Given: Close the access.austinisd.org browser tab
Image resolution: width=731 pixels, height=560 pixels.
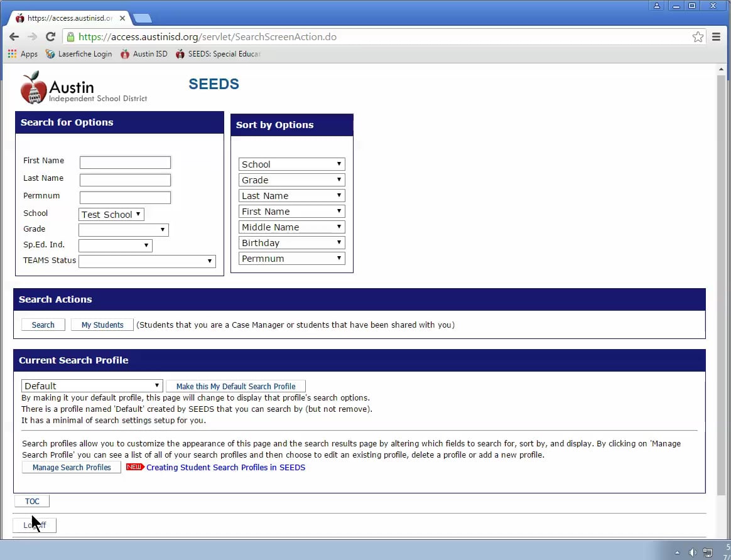Looking at the screenshot, I should 122,18.
